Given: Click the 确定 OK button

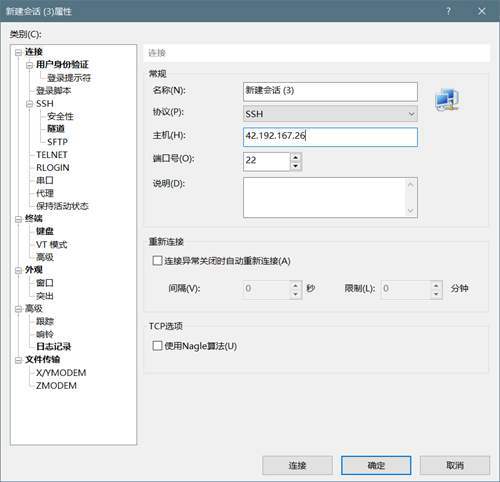Looking at the screenshot, I should (376, 465).
